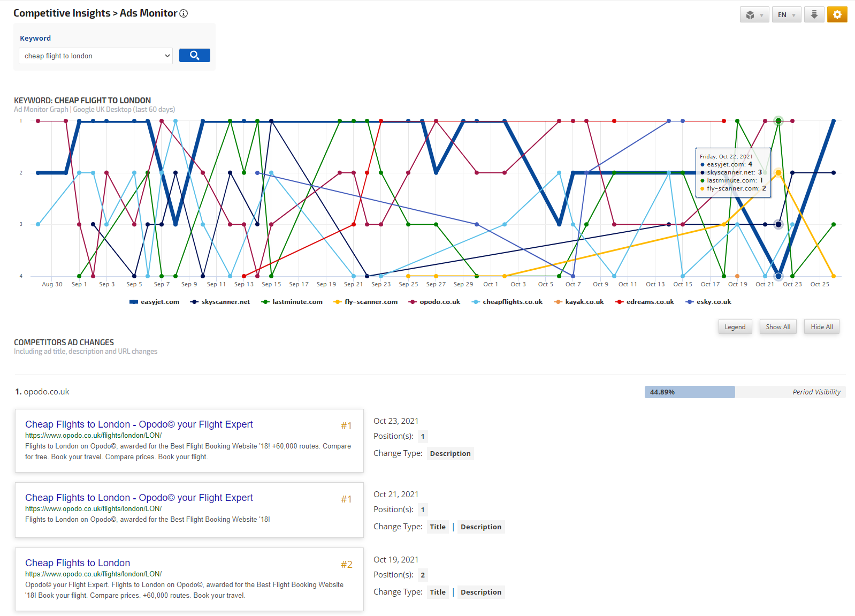Click the download arrow icon
The image size is (855, 616).
[814, 14]
